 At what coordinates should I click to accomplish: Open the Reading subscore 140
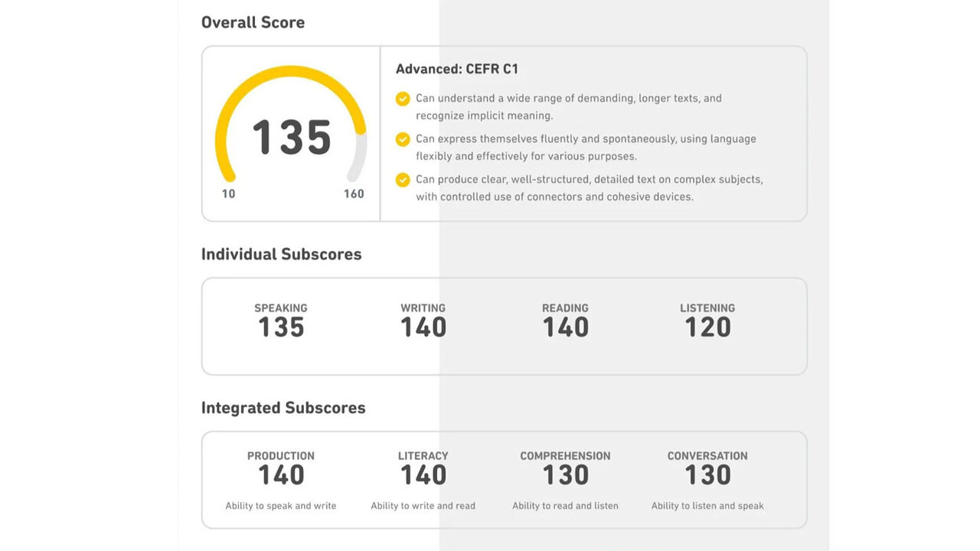point(565,328)
